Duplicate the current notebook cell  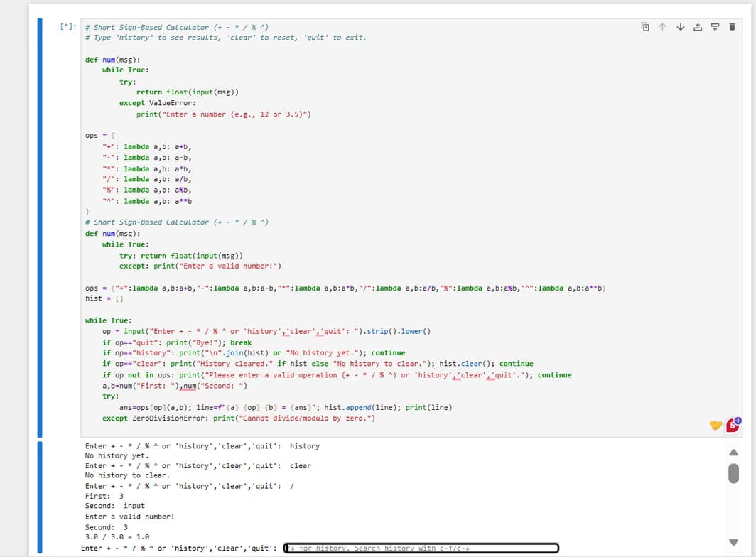(x=645, y=26)
